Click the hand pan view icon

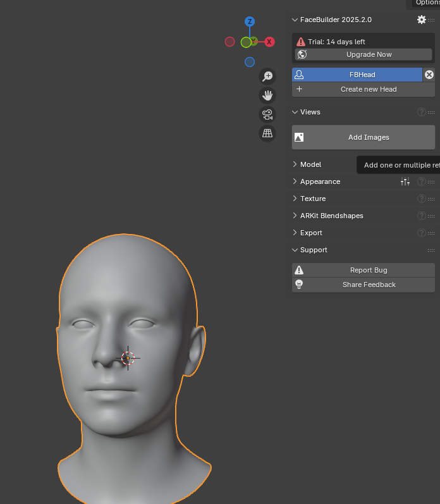click(x=267, y=95)
